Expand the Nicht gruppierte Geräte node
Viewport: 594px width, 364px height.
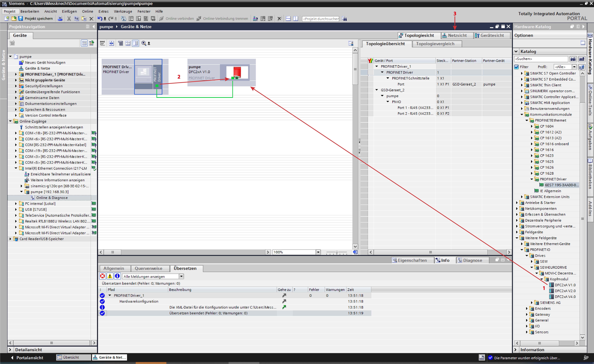click(16, 80)
